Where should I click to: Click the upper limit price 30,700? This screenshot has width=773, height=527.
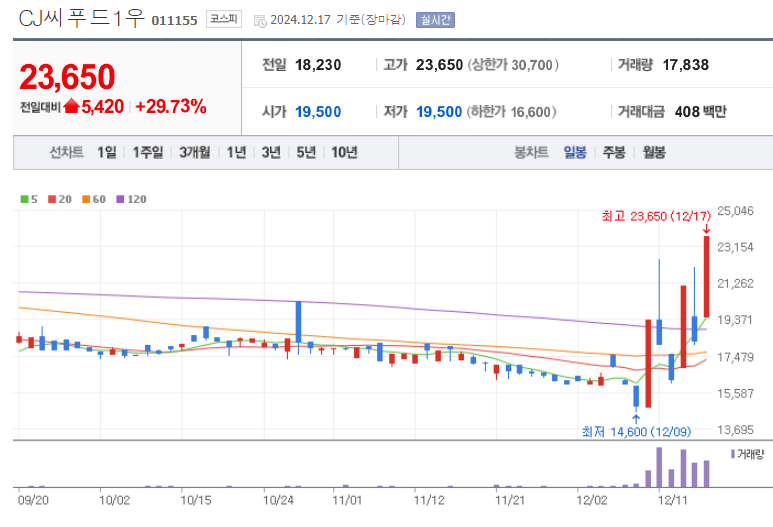pyautogui.click(x=532, y=65)
